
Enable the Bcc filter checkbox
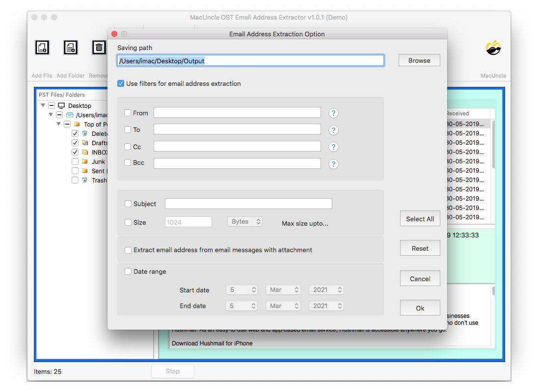[x=127, y=162]
